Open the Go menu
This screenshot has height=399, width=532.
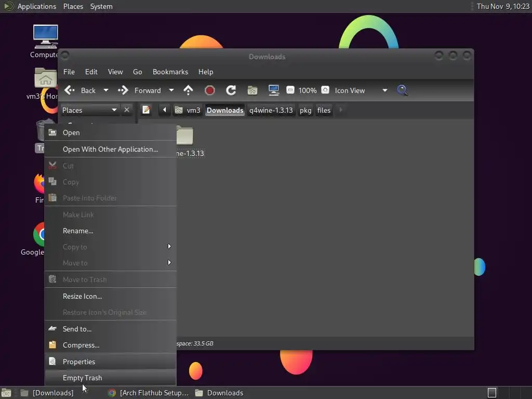137,72
